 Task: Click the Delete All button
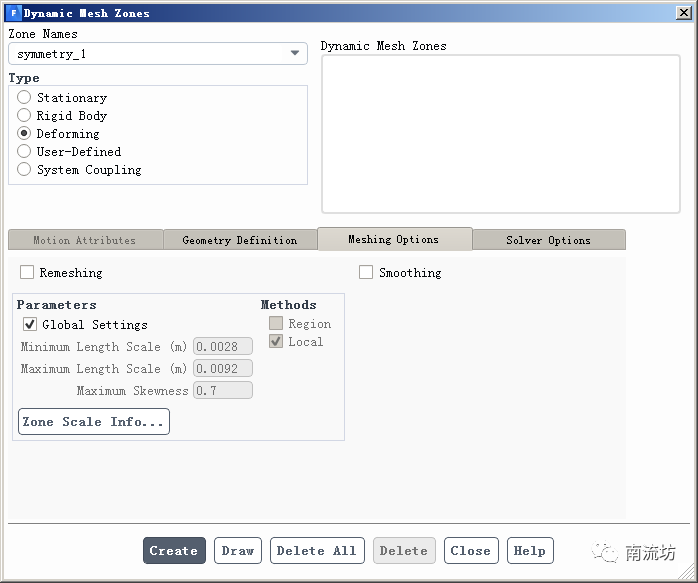(x=317, y=551)
